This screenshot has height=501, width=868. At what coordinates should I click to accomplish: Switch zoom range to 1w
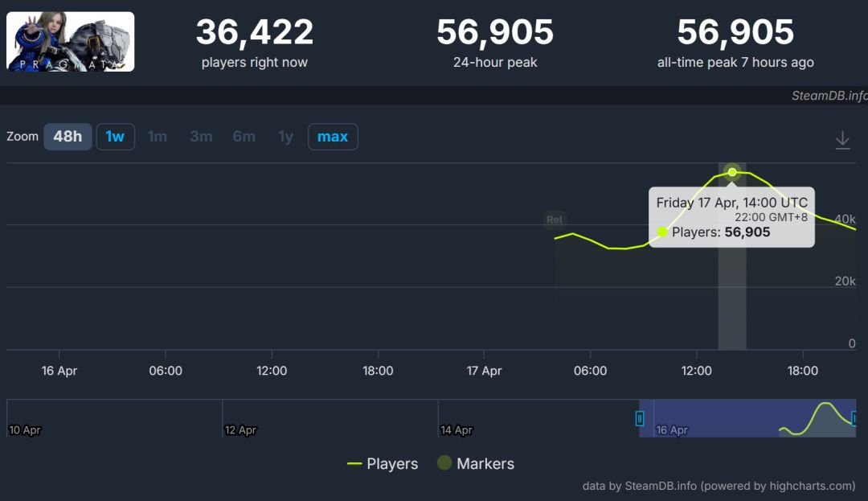coord(115,137)
